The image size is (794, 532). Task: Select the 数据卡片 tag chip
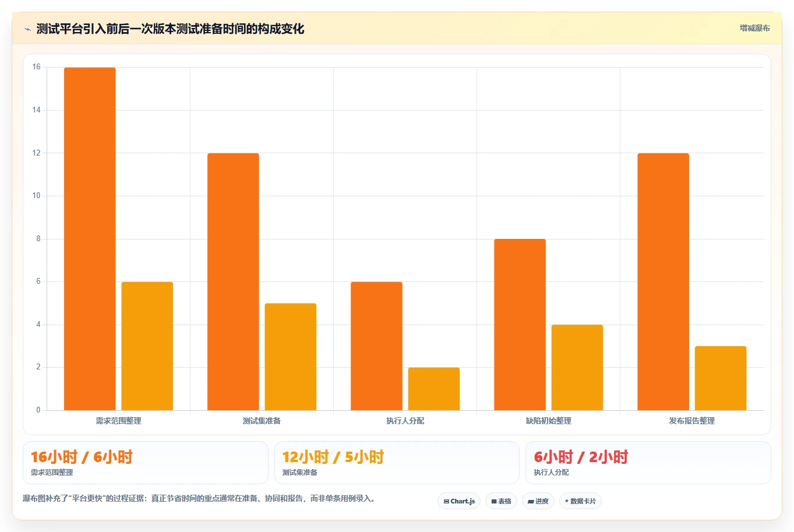580,501
